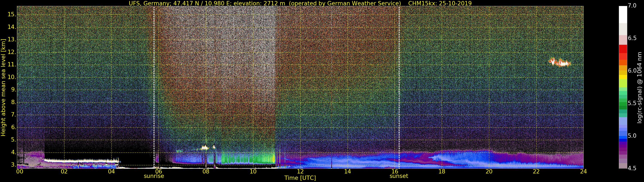Screen dimensions: 644x182
Task: Click height tick label 12. km
Action: coord(12,52)
